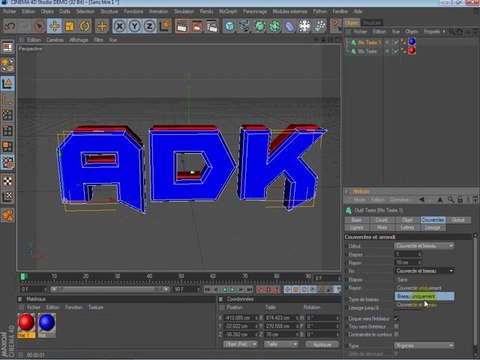Image resolution: width=480 pixels, height=360 pixels.
Task: Open the Début cap type dropdown
Action: pos(424,246)
